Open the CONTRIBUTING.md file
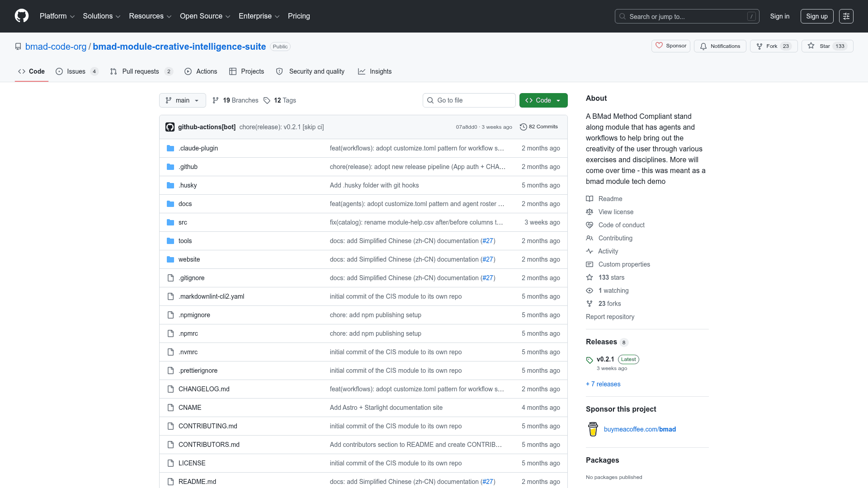The image size is (868, 488). 208,426
